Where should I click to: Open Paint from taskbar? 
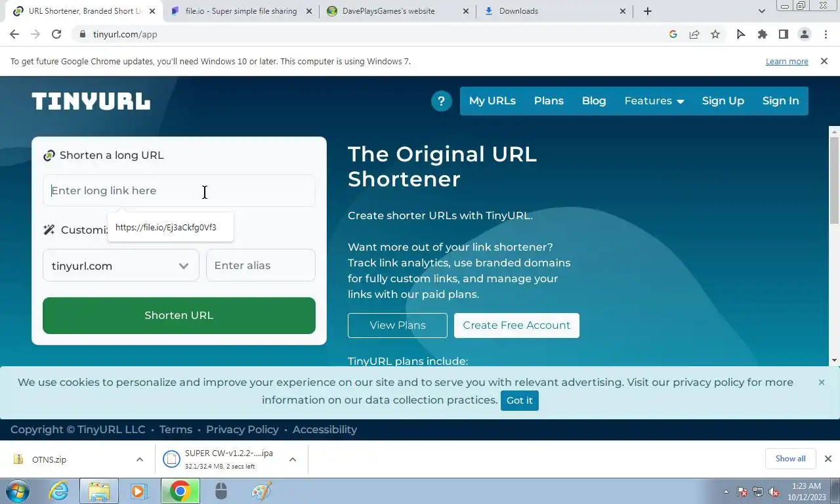point(261,491)
